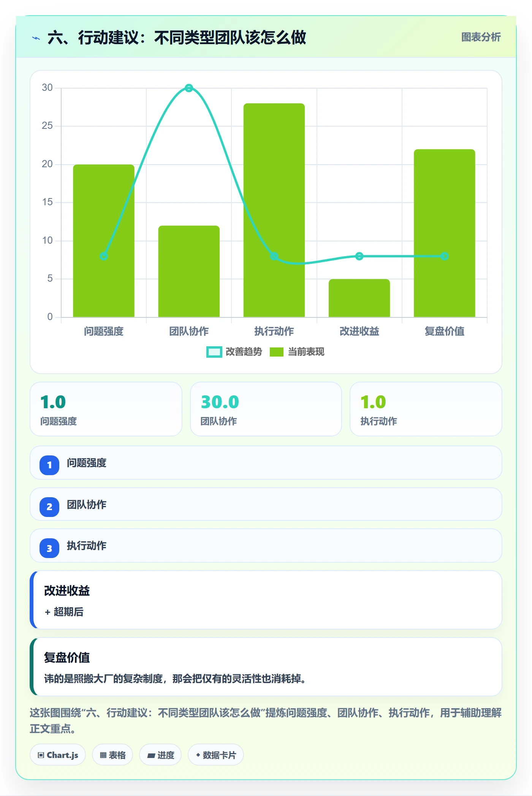Viewport: 532px width, 796px height.
Task: Click the number 1 badge for 问题强度
Action: click(x=49, y=465)
